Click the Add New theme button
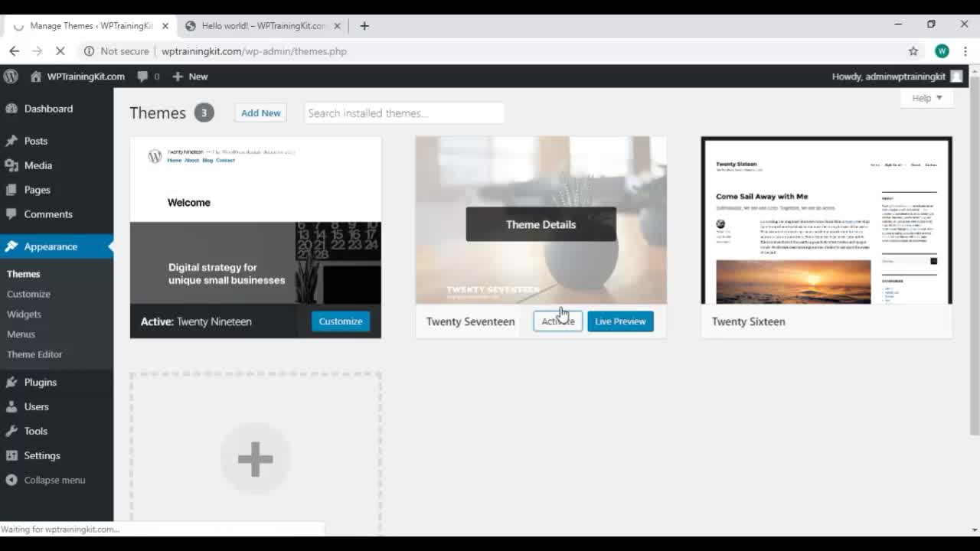980x551 pixels. [x=261, y=112]
